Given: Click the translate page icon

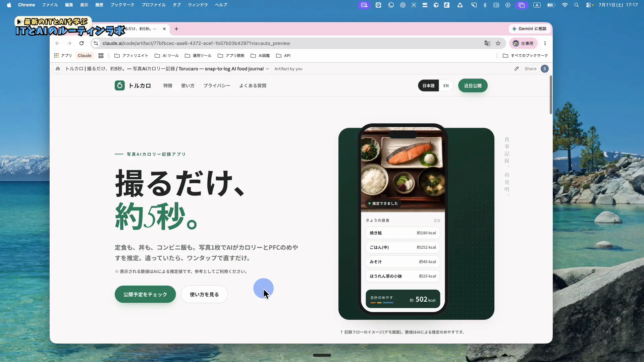Looking at the screenshot, I should [487, 43].
